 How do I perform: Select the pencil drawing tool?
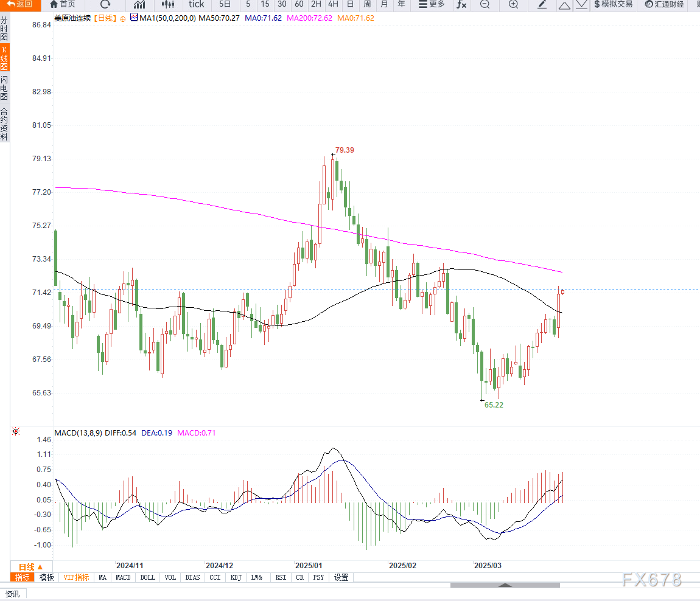[x=542, y=4]
